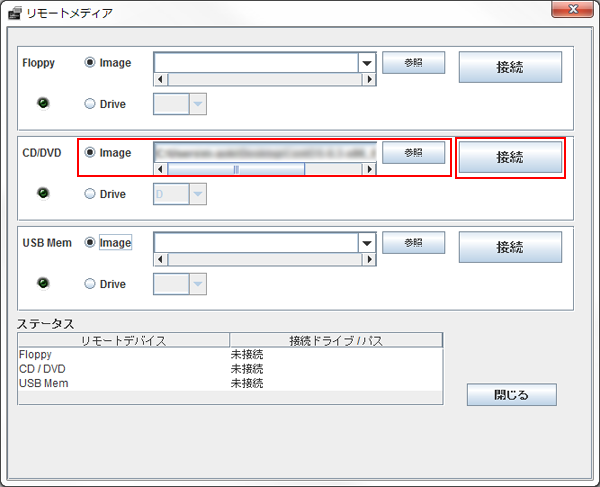Select Floppy Drive radio button
Screen dimensions: 600x487
click(x=90, y=104)
